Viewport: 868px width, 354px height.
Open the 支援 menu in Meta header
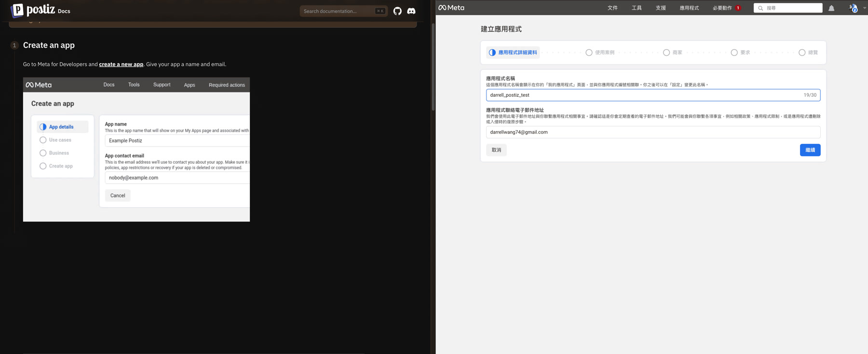(x=661, y=8)
